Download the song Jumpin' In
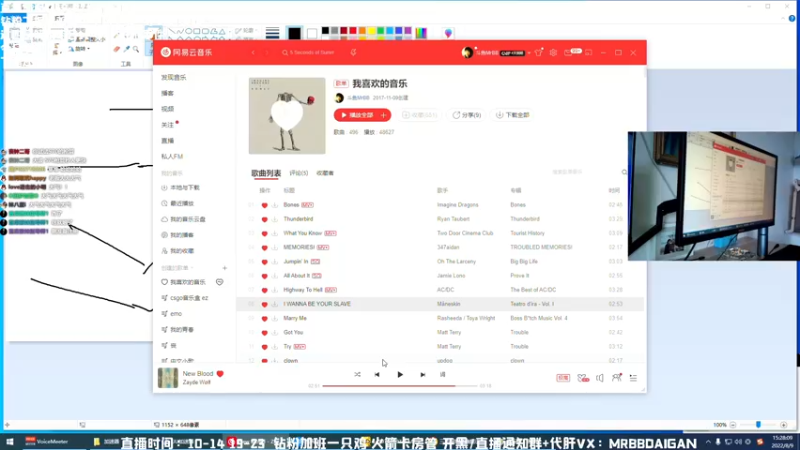Image resolution: width=800 pixels, height=450 pixels. pyautogui.click(x=275, y=262)
